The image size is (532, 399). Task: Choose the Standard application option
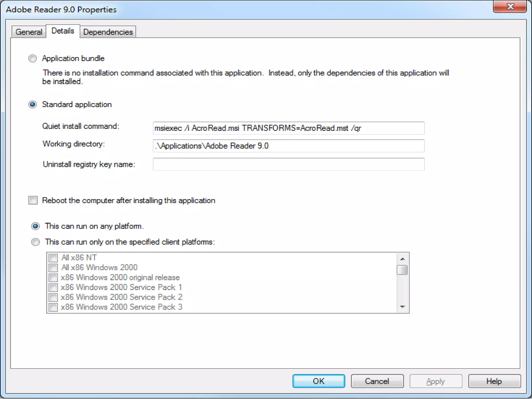[x=32, y=104]
